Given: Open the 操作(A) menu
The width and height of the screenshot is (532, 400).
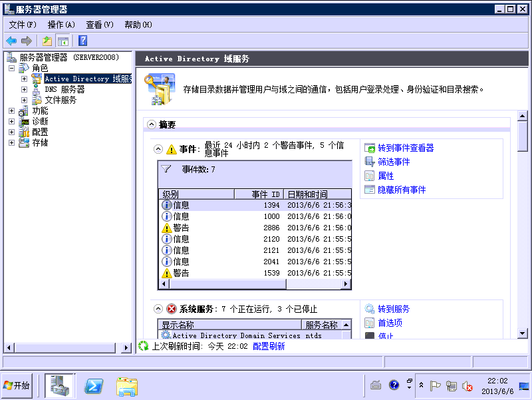Looking at the screenshot, I should [x=61, y=25].
